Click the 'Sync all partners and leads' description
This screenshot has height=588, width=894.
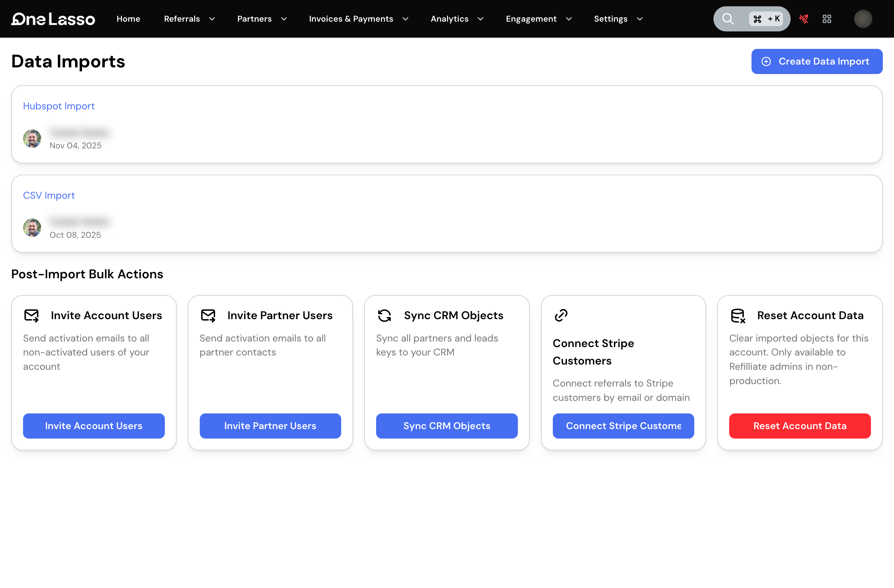(x=437, y=345)
